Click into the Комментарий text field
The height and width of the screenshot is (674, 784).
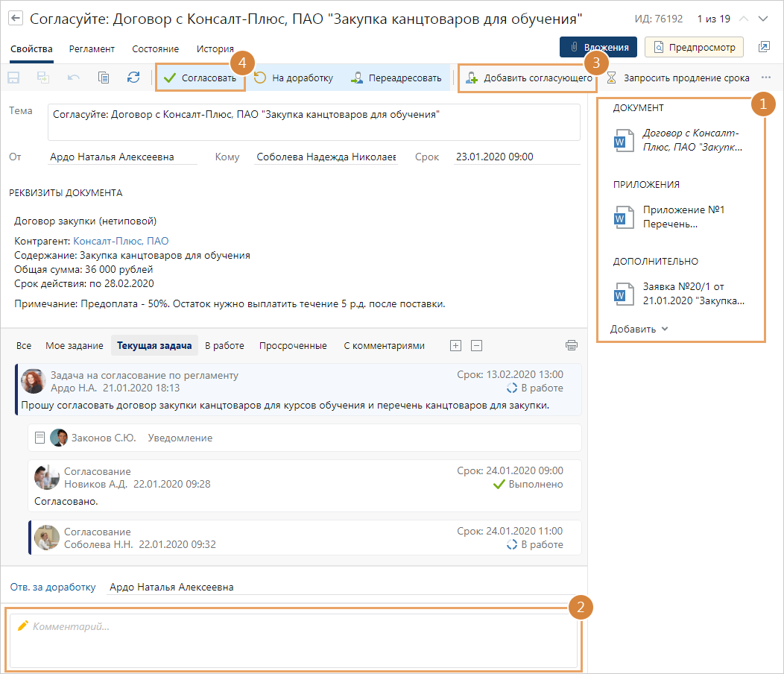click(293, 640)
